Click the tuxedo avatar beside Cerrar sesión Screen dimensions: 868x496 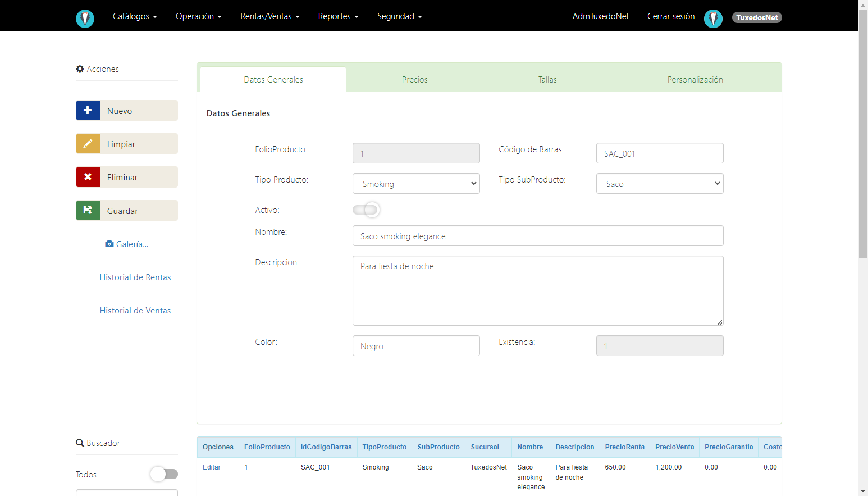click(x=713, y=19)
